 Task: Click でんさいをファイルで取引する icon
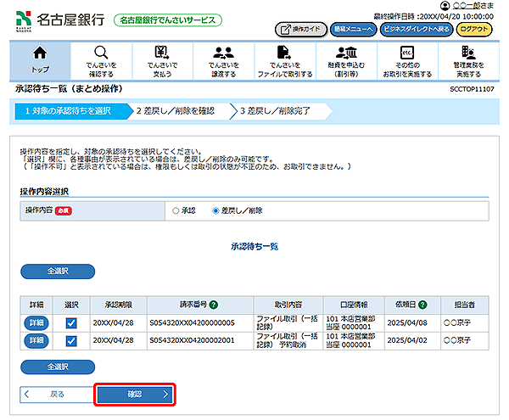285,53
